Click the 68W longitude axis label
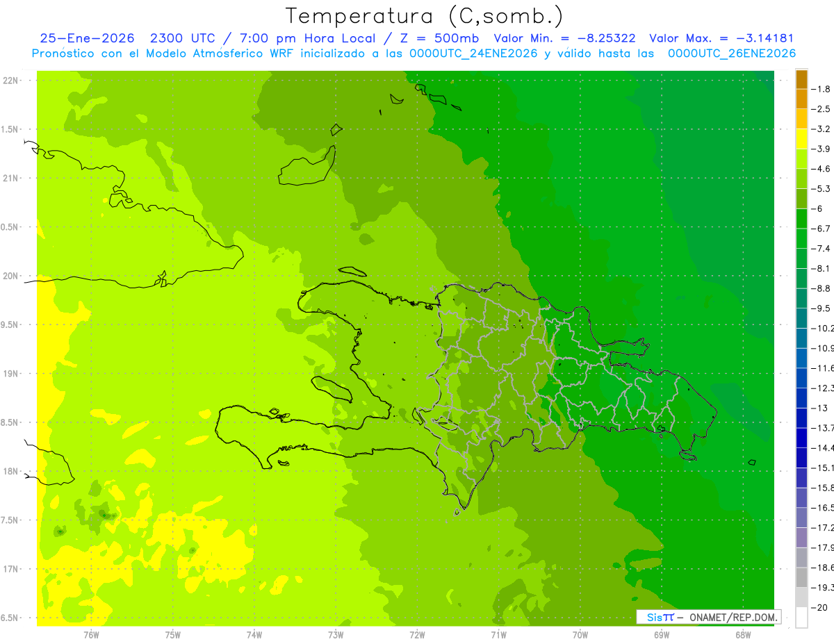 point(743,634)
